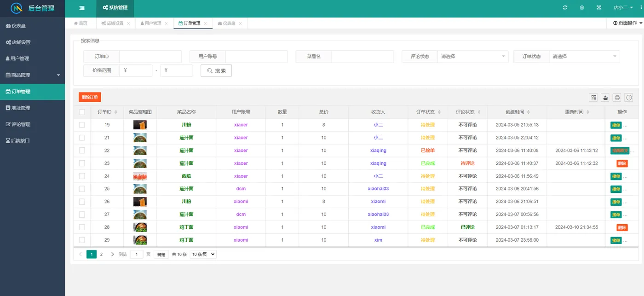Image resolution: width=644 pixels, height=296 pixels.
Task: Toggle fullscreen with the expand icon
Action: click(x=598, y=8)
